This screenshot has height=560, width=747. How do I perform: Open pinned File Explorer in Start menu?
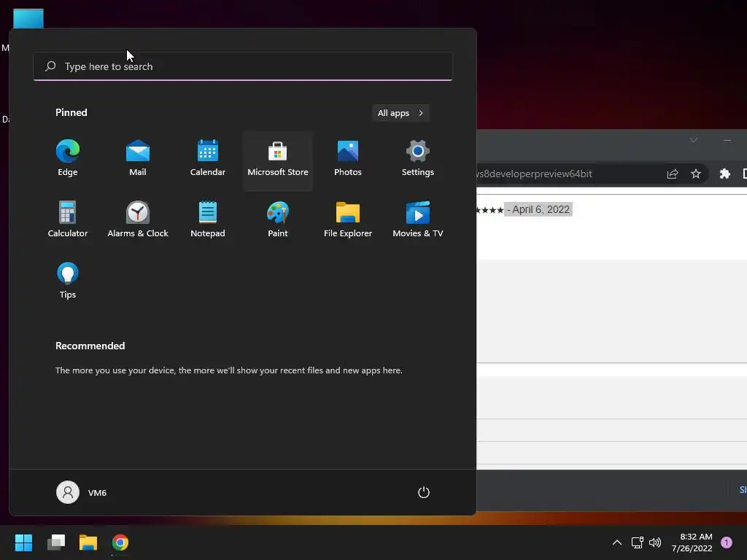coord(348,220)
